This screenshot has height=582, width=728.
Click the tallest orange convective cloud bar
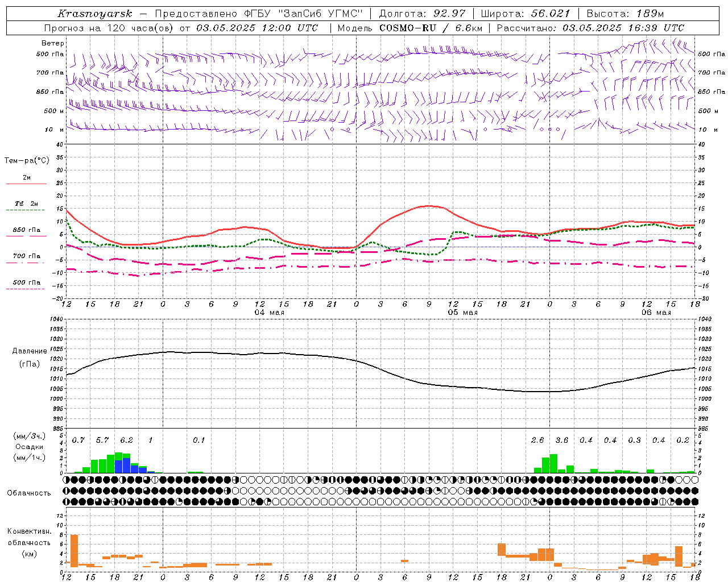[x=74, y=550]
